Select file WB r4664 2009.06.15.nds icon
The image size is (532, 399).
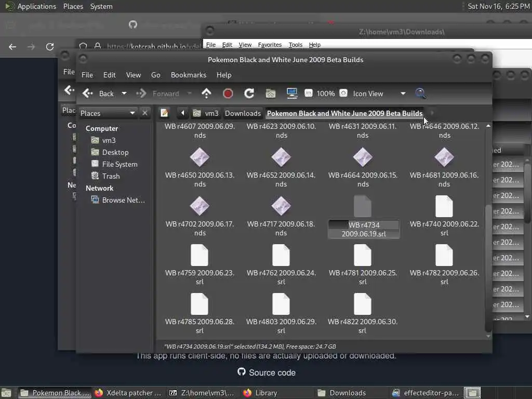click(362, 157)
